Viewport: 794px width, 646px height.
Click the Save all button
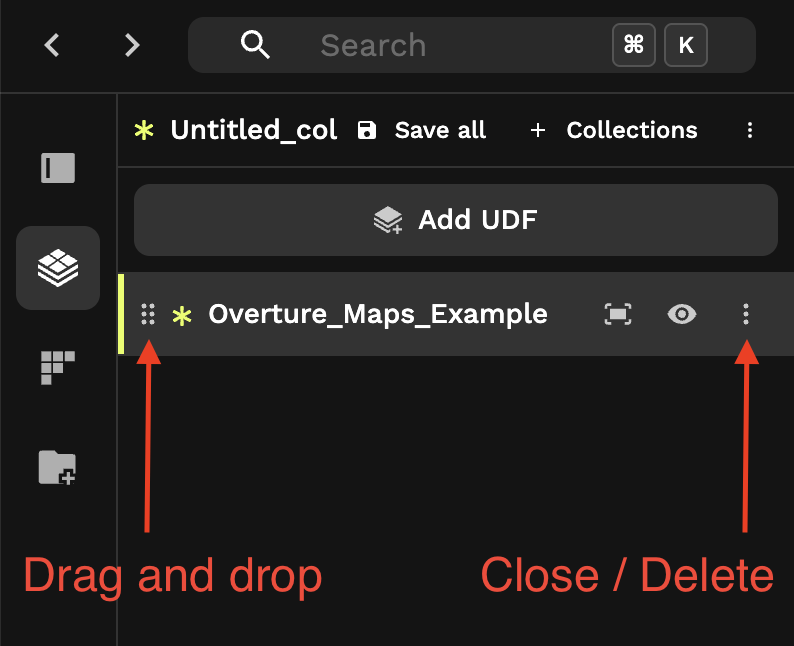(421, 130)
